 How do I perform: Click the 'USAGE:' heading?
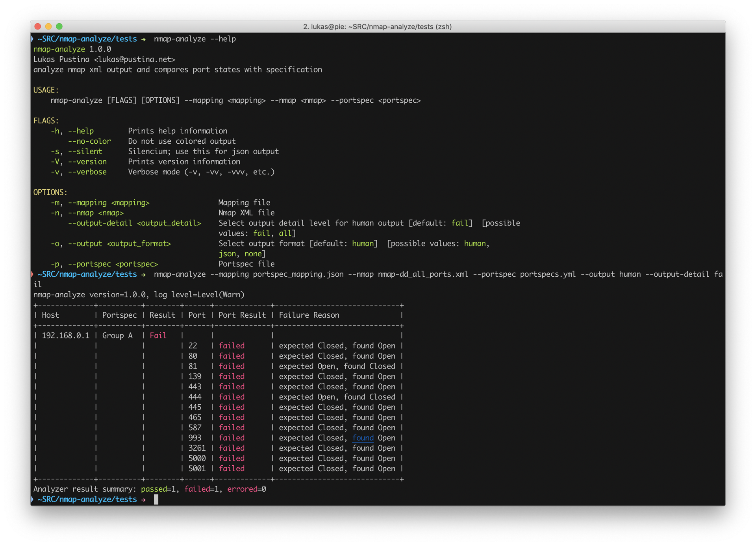(x=46, y=90)
